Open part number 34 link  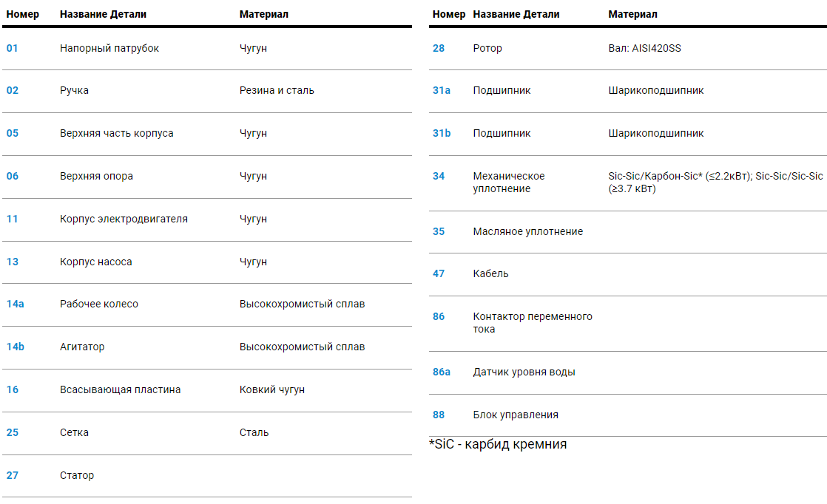click(x=439, y=176)
